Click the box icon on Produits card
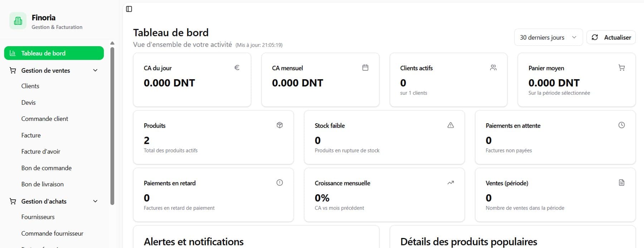Image resolution: width=644 pixels, height=248 pixels. coord(280,125)
